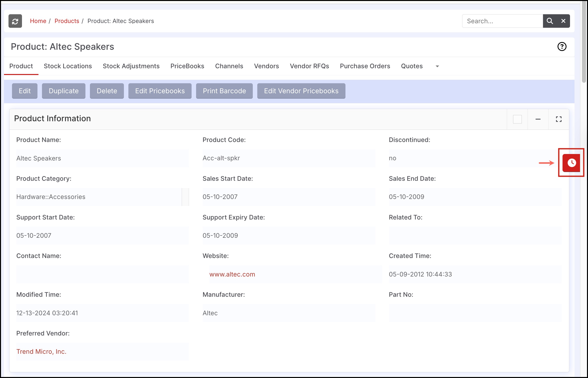This screenshot has width=588, height=378.
Task: Click the refresh icon beside the breadcrumb
Action: (x=15, y=21)
